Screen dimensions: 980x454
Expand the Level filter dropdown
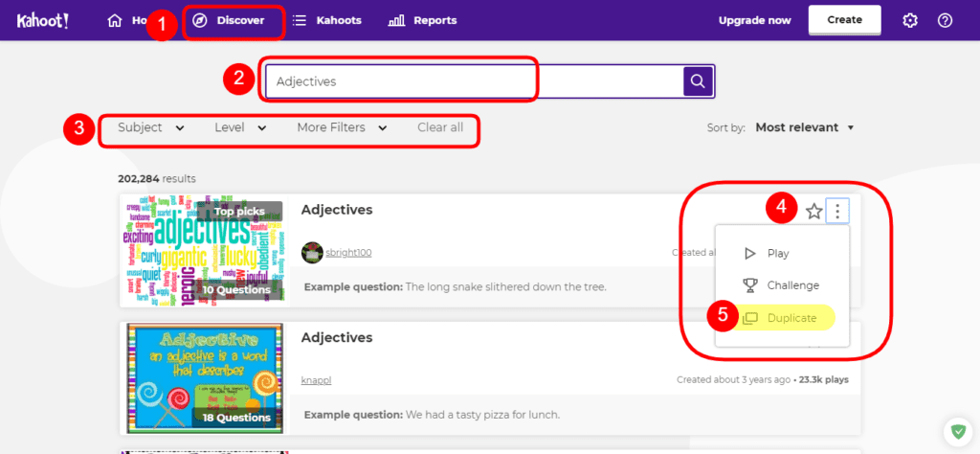coord(240,127)
